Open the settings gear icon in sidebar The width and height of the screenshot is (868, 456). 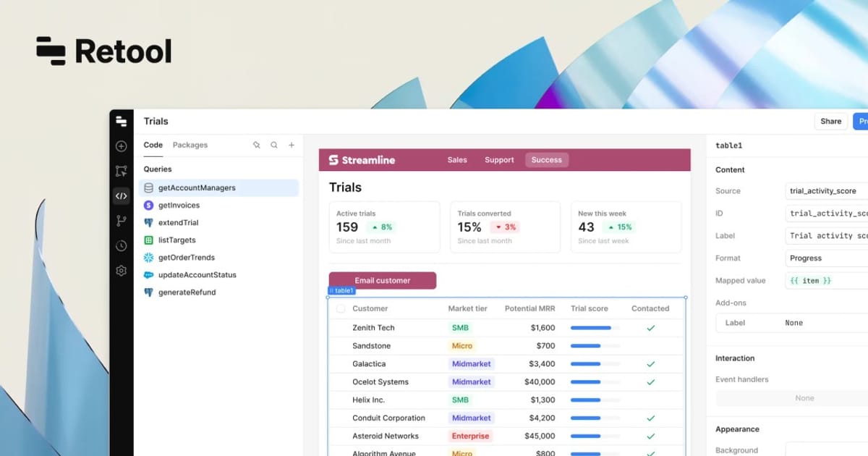click(x=122, y=271)
